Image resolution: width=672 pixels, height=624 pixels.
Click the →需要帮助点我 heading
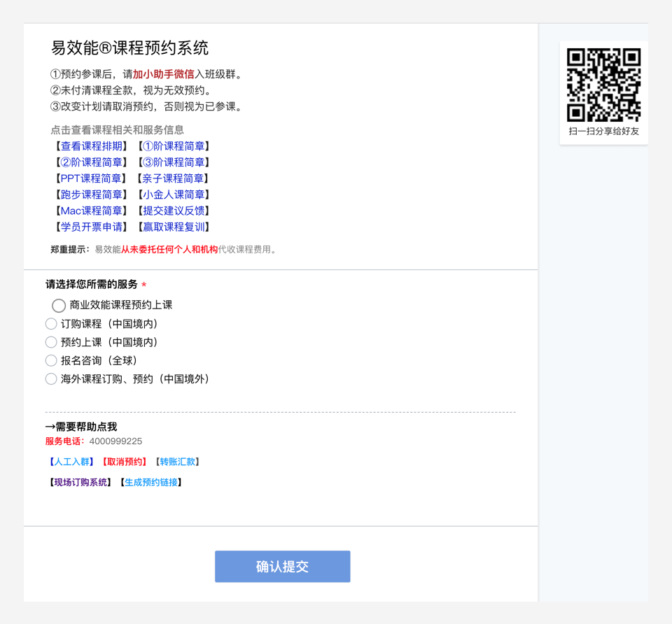tap(81, 427)
